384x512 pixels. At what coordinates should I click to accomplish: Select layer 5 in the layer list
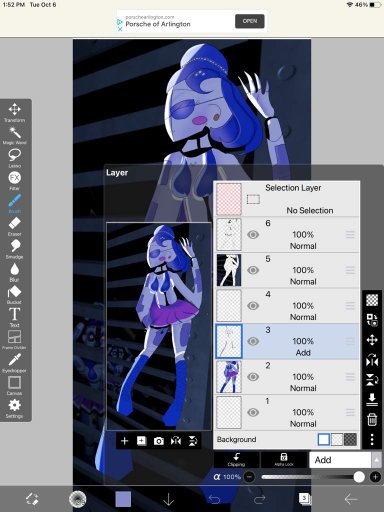tap(286, 270)
